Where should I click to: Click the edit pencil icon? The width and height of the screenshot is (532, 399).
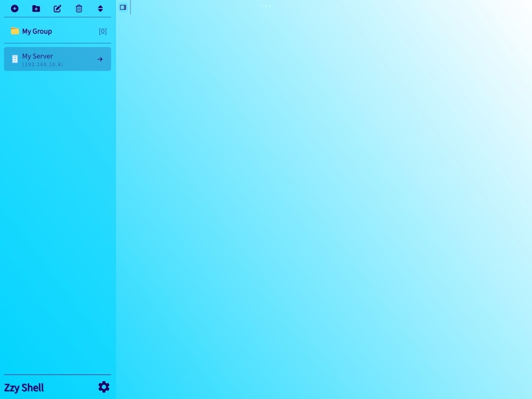pyautogui.click(x=57, y=8)
